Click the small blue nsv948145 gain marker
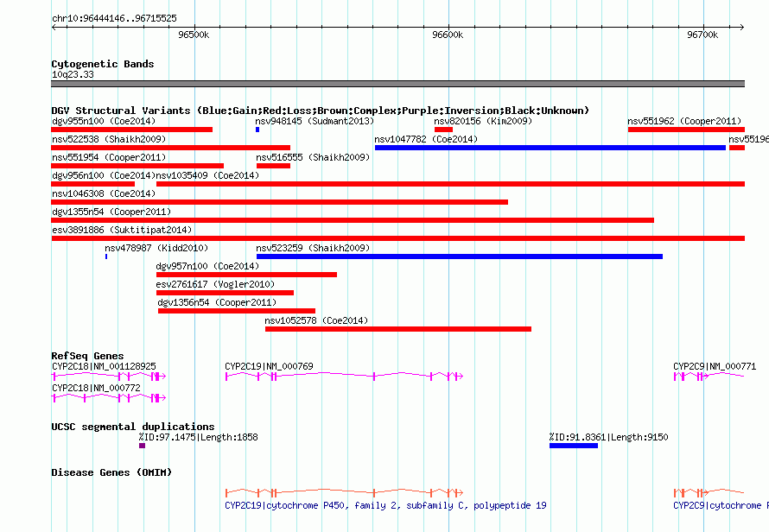This screenshot has height=532, width=769. click(257, 130)
